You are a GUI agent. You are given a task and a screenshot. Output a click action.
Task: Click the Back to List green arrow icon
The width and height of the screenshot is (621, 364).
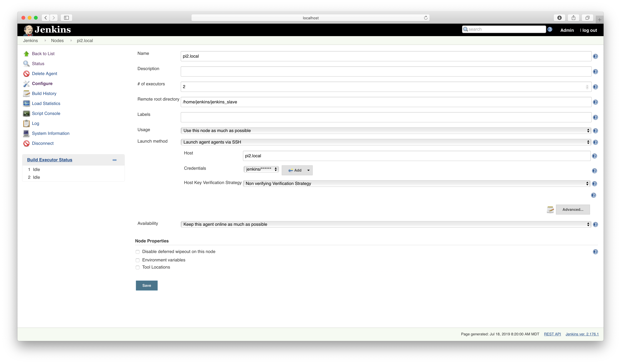[26, 54]
